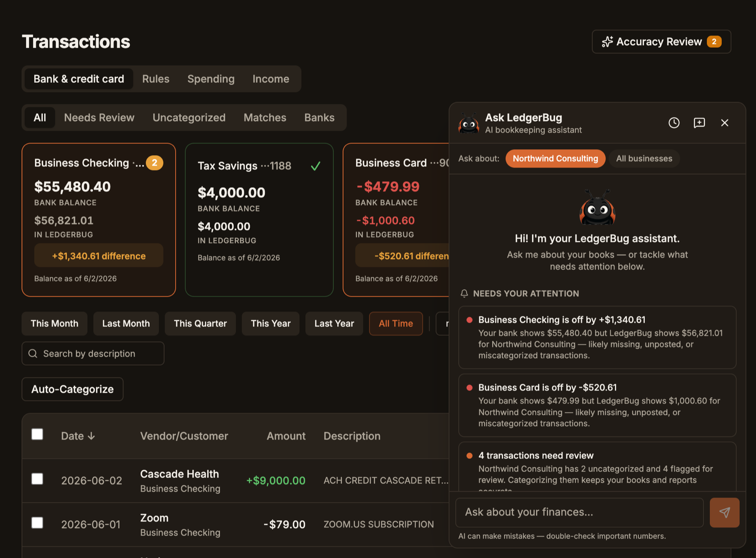The height and width of the screenshot is (558, 756).
Task: Click the bell icon beside Needs Your Attention
Action: pyautogui.click(x=464, y=294)
